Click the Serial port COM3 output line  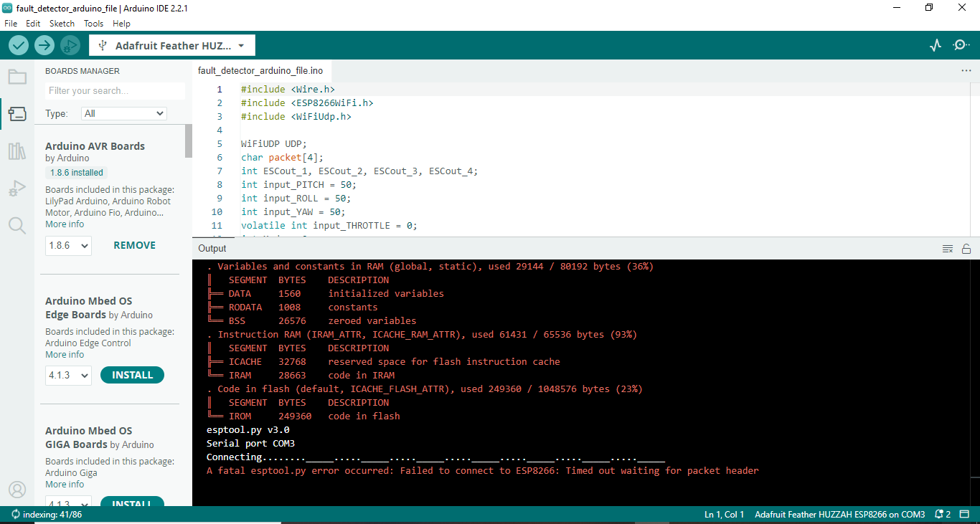click(x=250, y=444)
